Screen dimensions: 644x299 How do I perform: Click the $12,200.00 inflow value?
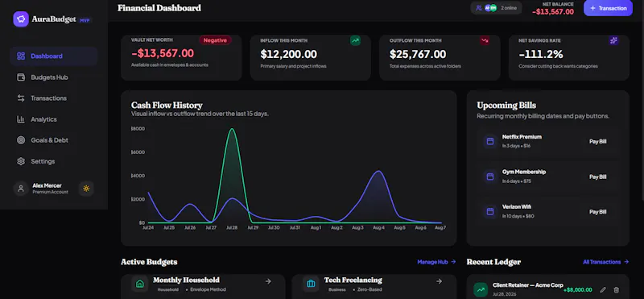(289, 54)
